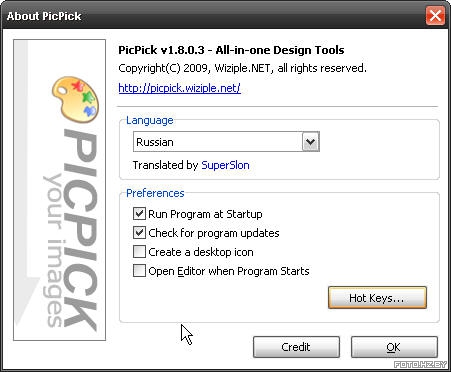The image size is (451, 372).
Task: Click the Check for program updates label
Action: 214,233
